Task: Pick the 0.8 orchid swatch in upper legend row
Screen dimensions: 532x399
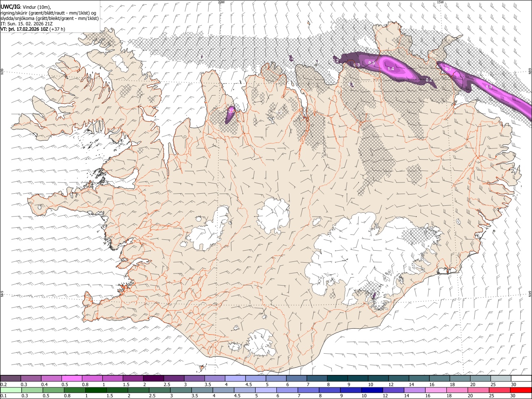Action: pyautogui.click(x=92, y=378)
